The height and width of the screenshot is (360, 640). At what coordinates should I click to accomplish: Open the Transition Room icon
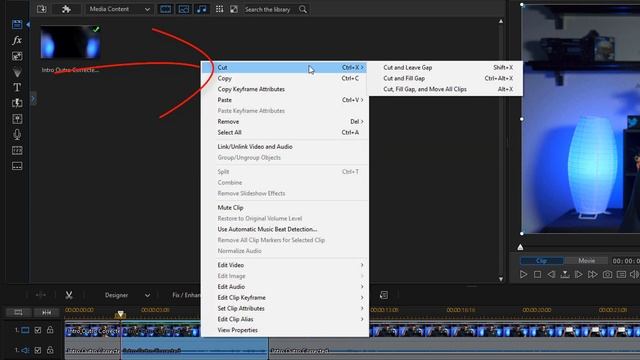point(17,103)
